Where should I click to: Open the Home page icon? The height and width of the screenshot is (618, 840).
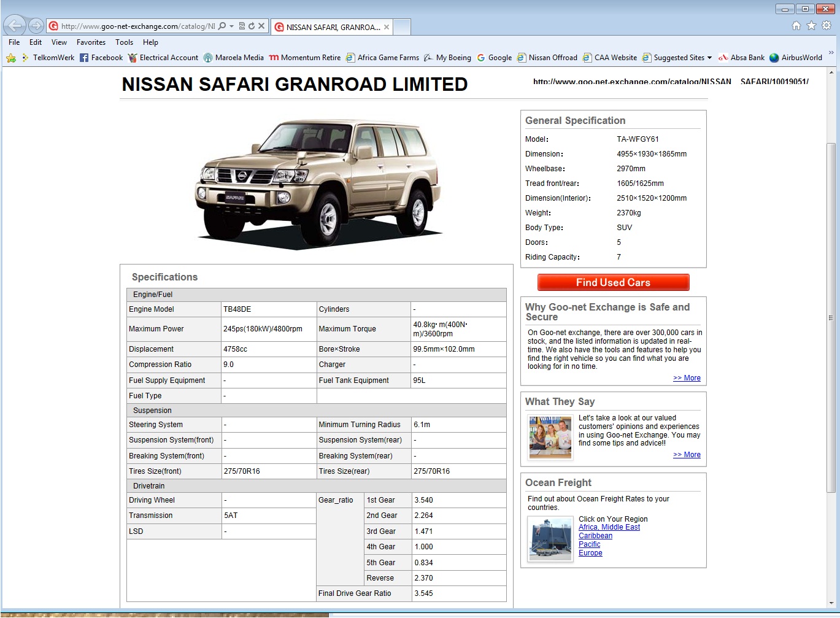coord(796,26)
